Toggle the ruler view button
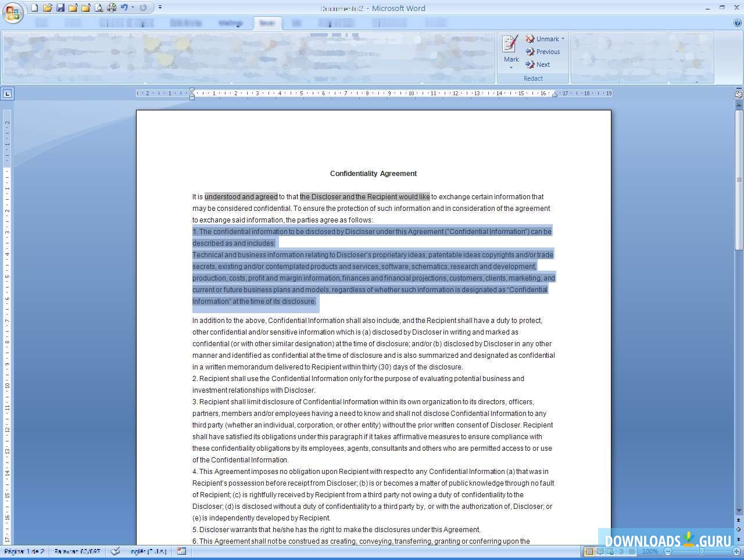 click(739, 94)
